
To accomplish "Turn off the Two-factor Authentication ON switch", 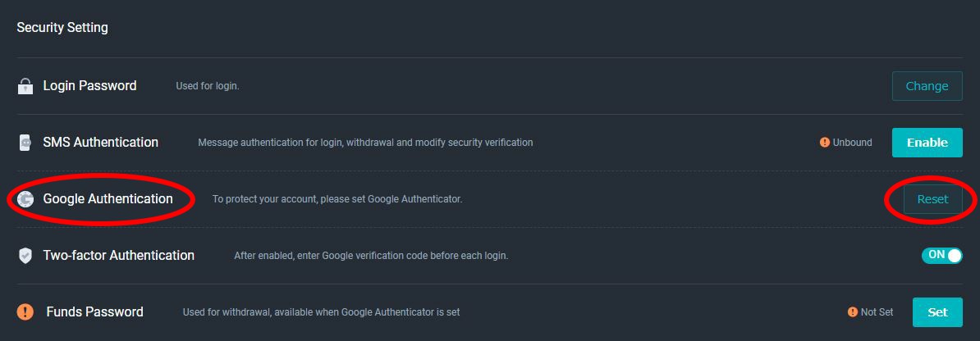I will 942,255.
